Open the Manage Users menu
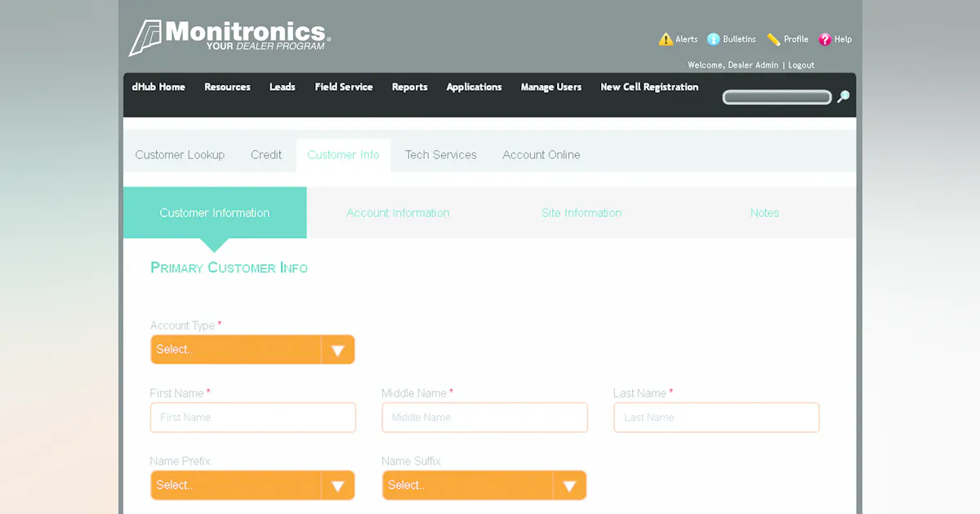The width and height of the screenshot is (980, 514). (x=551, y=86)
